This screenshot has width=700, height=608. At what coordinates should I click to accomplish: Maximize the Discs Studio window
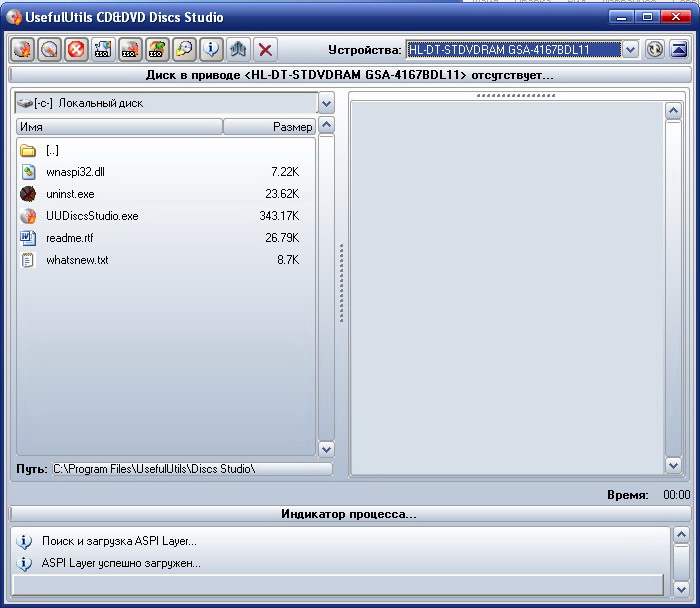[647, 17]
